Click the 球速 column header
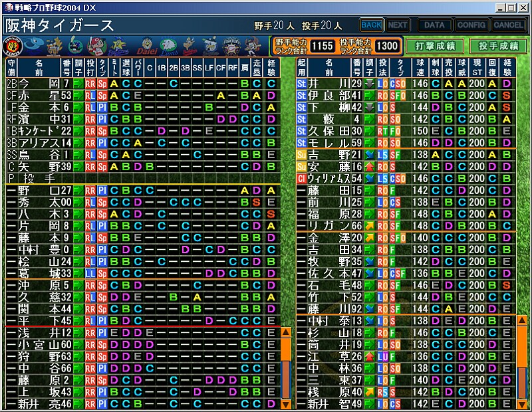 pos(420,68)
